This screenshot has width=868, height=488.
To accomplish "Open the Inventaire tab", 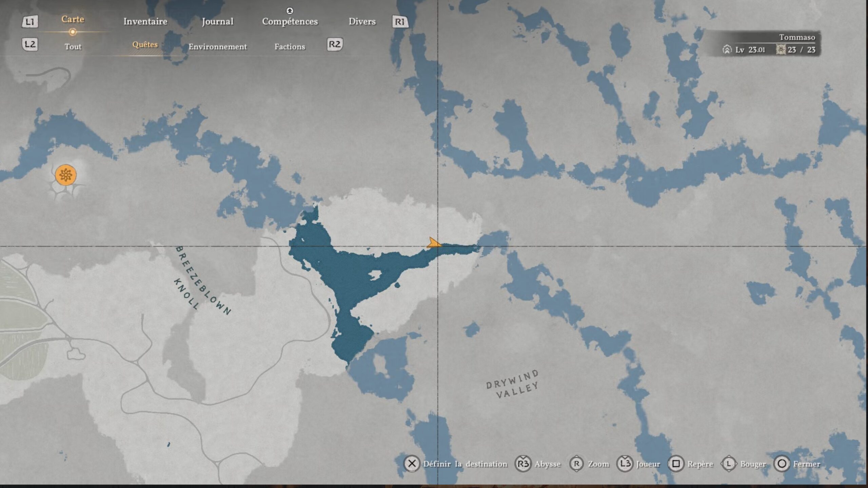I will (145, 21).
